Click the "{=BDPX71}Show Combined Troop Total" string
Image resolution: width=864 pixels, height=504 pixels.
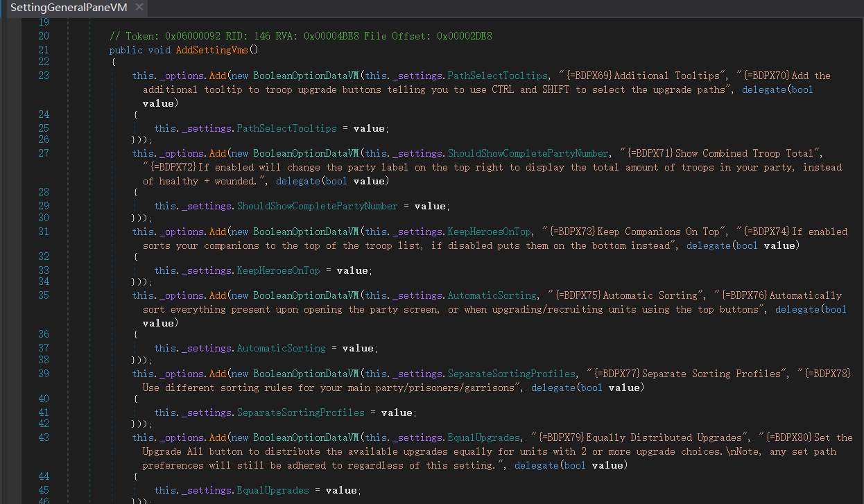tap(721, 153)
